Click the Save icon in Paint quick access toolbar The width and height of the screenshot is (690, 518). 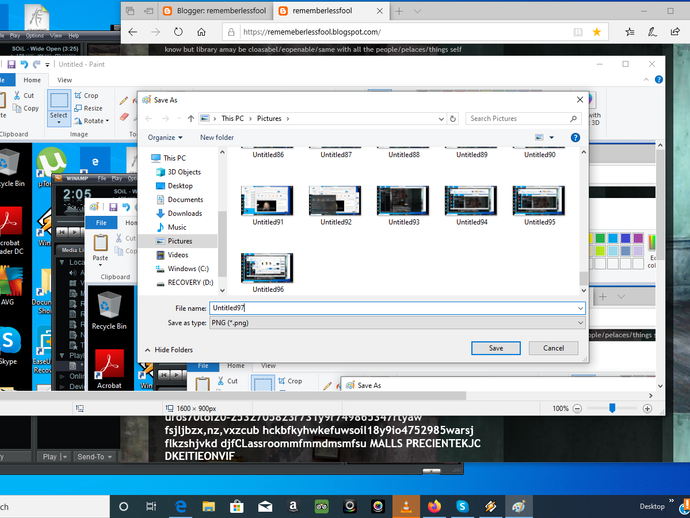[11, 64]
